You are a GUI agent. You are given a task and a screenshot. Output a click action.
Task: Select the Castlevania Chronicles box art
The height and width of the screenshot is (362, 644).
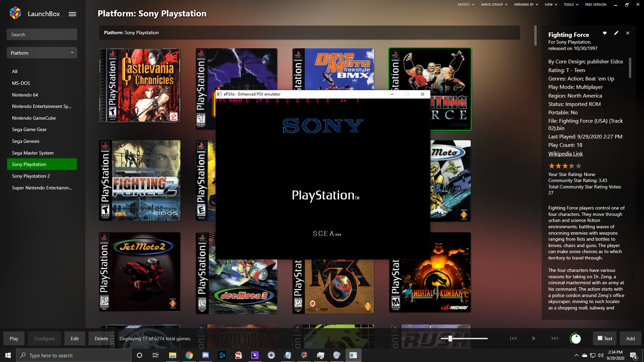(140, 85)
